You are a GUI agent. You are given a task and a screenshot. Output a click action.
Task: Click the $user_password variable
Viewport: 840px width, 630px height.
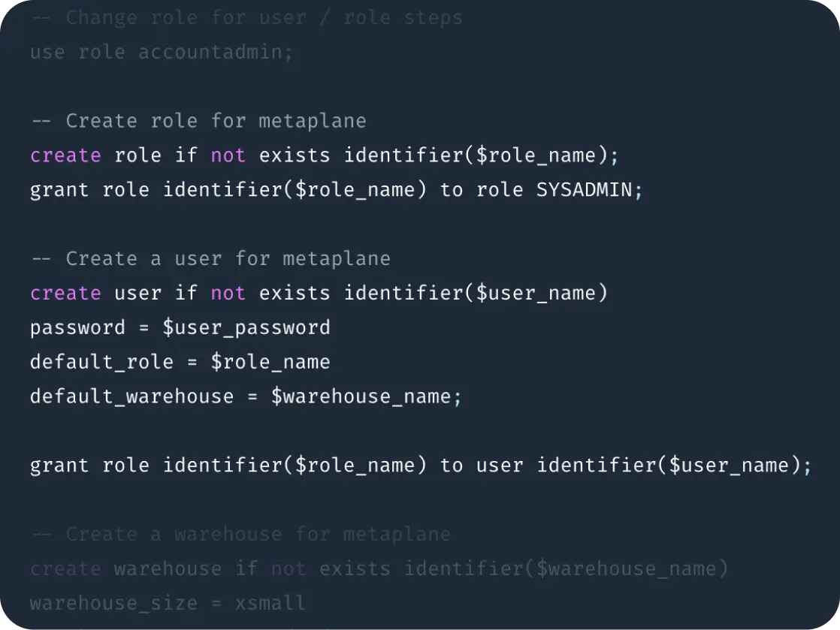[x=246, y=327]
